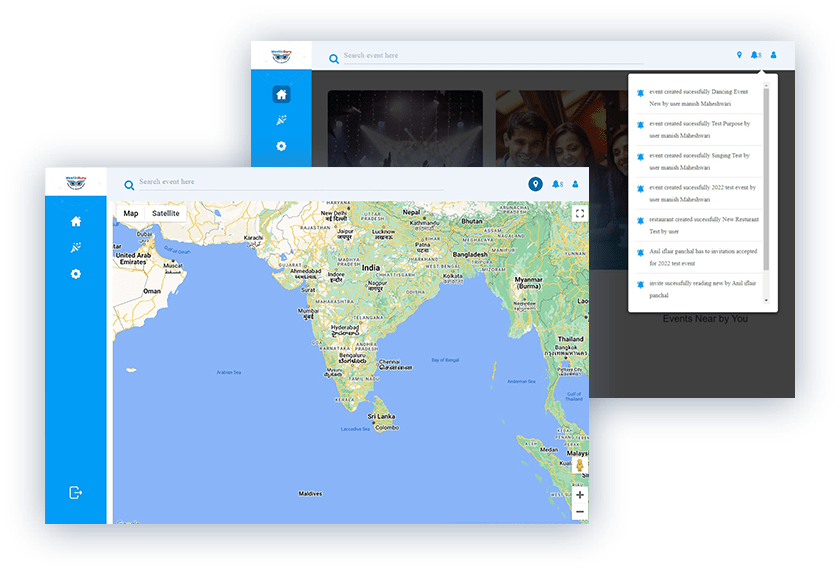This screenshot has height=573, width=840.
Task: Zoom out of the map with the minus button
Action: pyautogui.click(x=579, y=512)
